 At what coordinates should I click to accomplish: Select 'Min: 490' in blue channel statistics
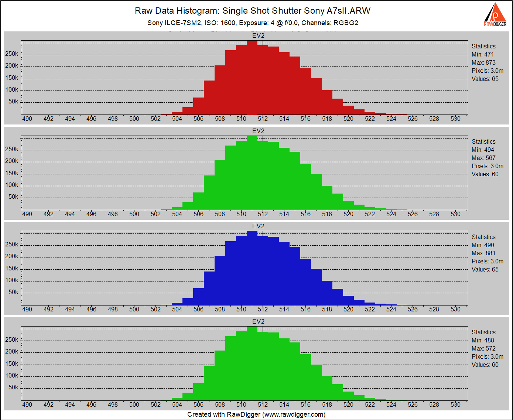coord(483,245)
